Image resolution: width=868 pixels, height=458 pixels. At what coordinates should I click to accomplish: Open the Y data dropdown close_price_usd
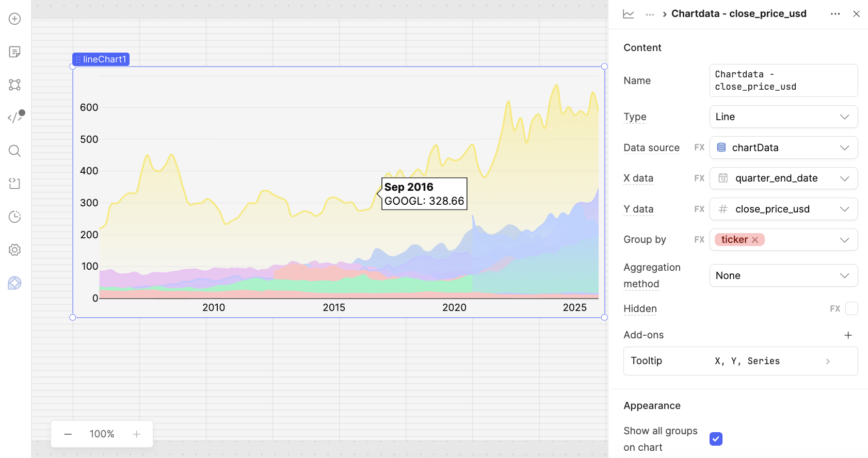tap(783, 209)
